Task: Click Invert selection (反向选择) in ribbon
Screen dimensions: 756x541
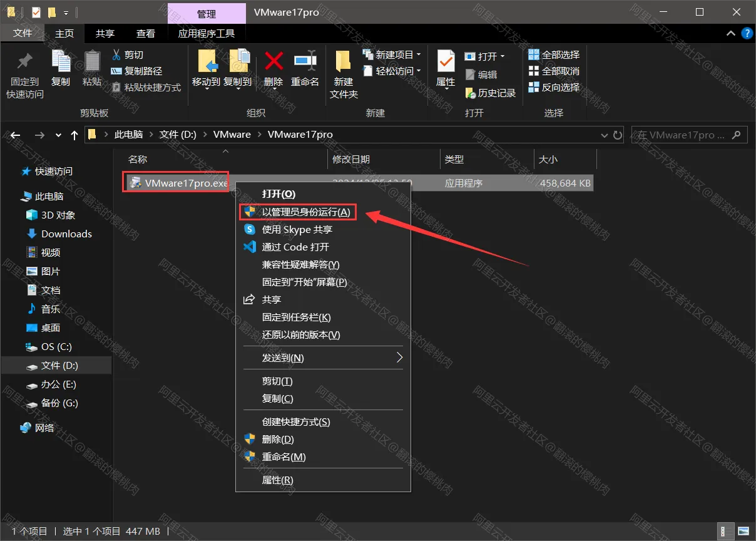Action: 554,88
